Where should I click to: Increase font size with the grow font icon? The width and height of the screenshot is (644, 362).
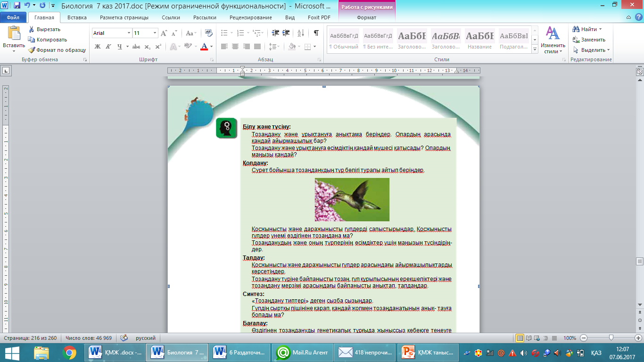(x=164, y=33)
